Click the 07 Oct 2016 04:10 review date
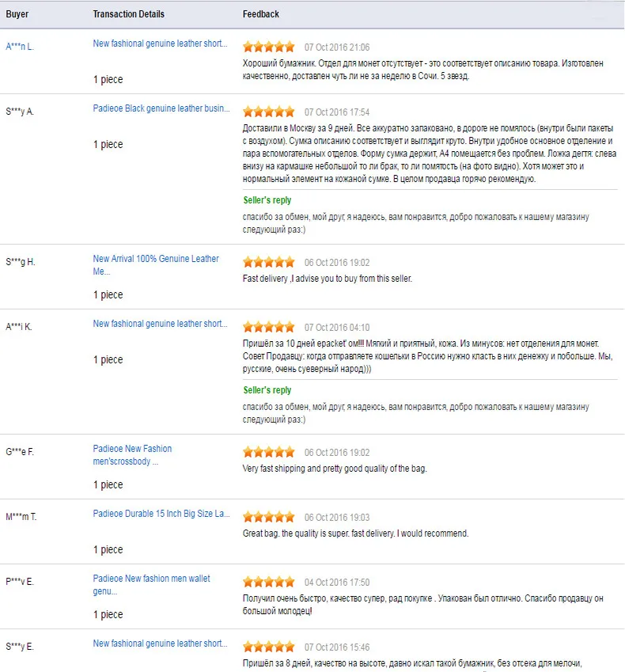 click(x=337, y=328)
